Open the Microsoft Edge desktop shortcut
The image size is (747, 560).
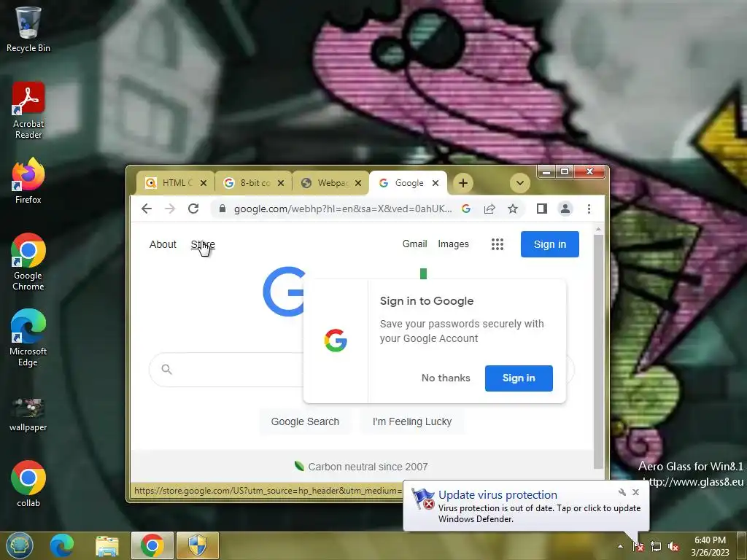click(x=28, y=338)
